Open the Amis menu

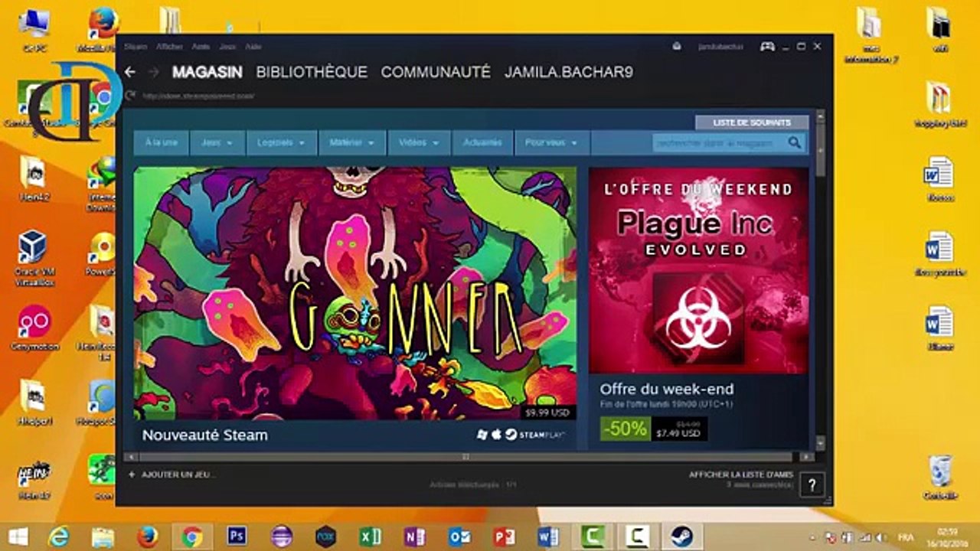click(x=201, y=47)
